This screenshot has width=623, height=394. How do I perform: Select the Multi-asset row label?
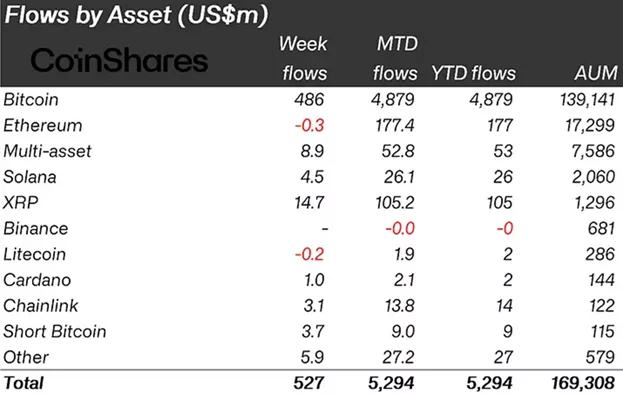coord(47,151)
